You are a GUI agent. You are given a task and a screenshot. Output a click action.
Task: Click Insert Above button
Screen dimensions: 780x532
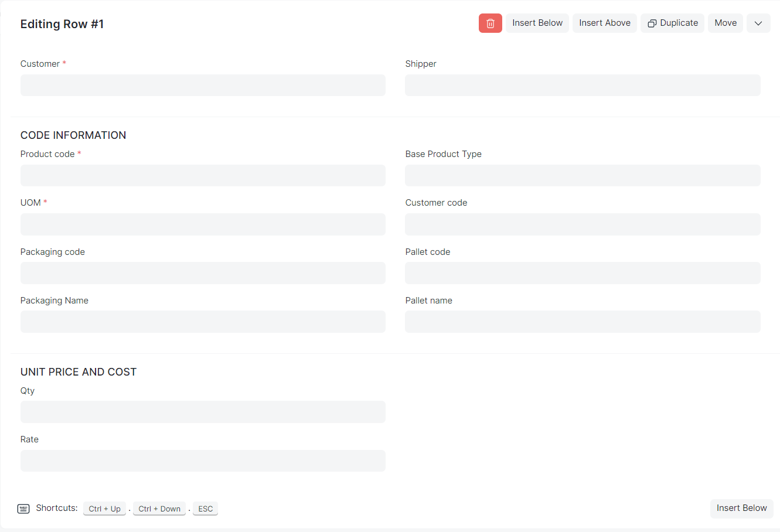[x=604, y=23]
